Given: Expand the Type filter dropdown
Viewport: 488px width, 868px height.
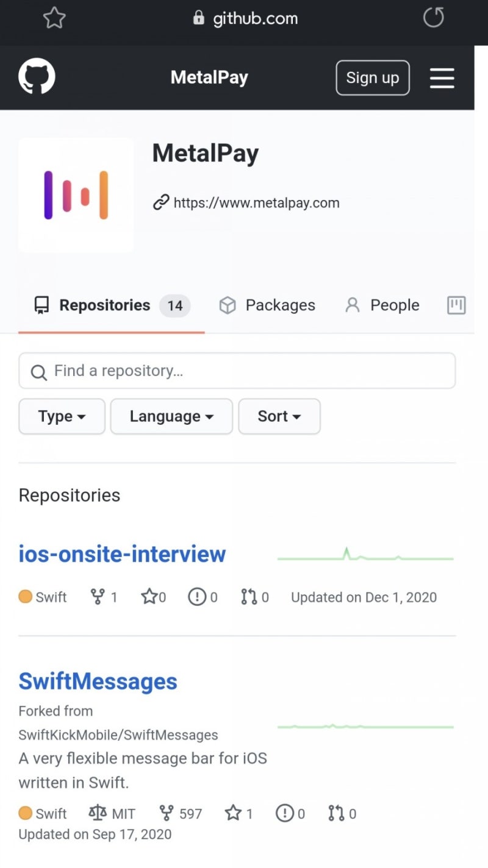Looking at the screenshot, I should point(62,416).
